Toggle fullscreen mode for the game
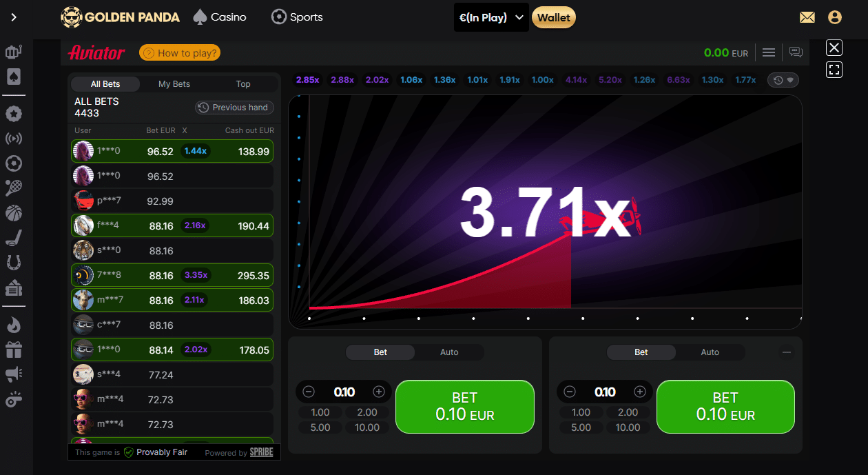Image resolution: width=868 pixels, height=475 pixels. tap(834, 70)
